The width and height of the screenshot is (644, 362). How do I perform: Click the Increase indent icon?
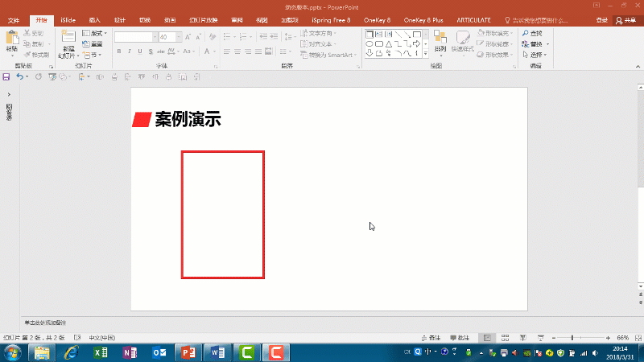tap(274, 37)
